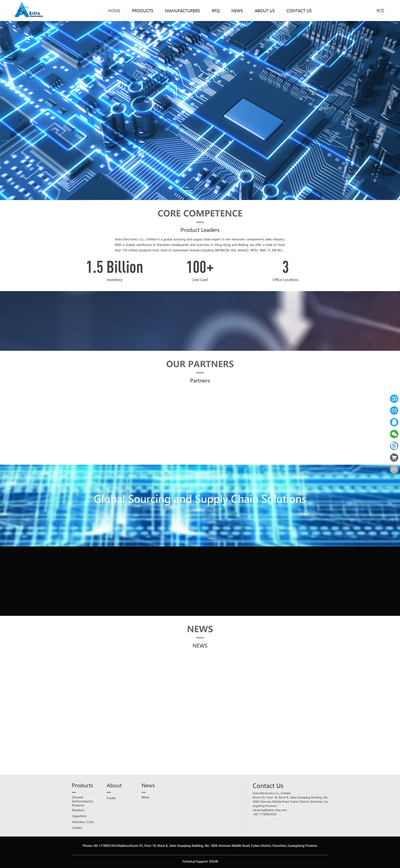Open Skype contact icon
This screenshot has width=400, height=868.
(x=394, y=446)
